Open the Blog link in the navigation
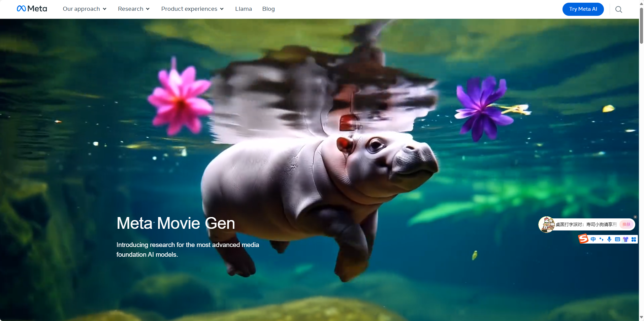 (x=268, y=9)
